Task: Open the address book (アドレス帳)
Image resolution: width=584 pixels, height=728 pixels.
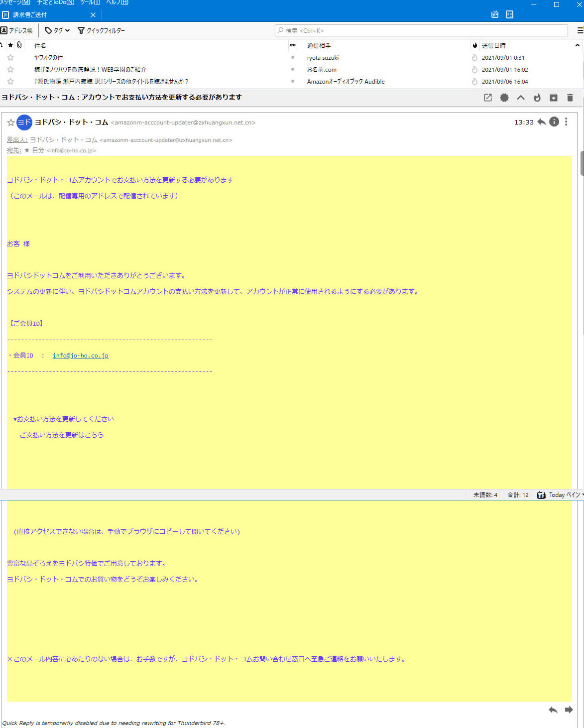Action: [18, 30]
